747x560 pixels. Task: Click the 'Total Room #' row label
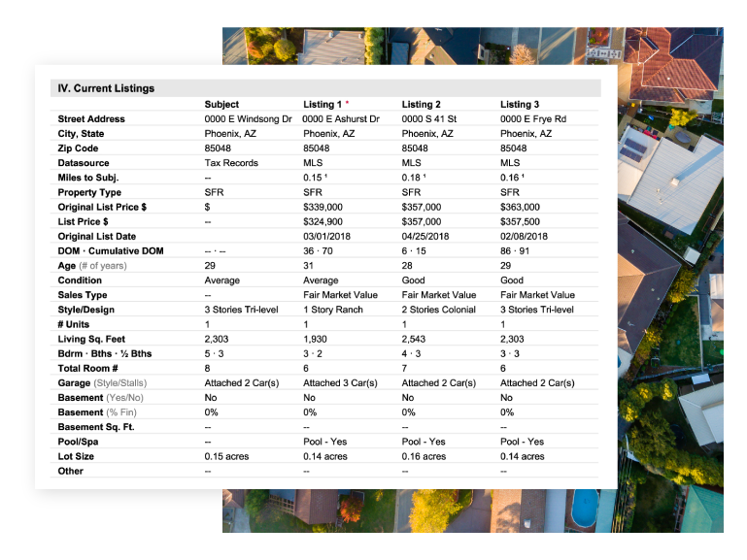(87, 369)
